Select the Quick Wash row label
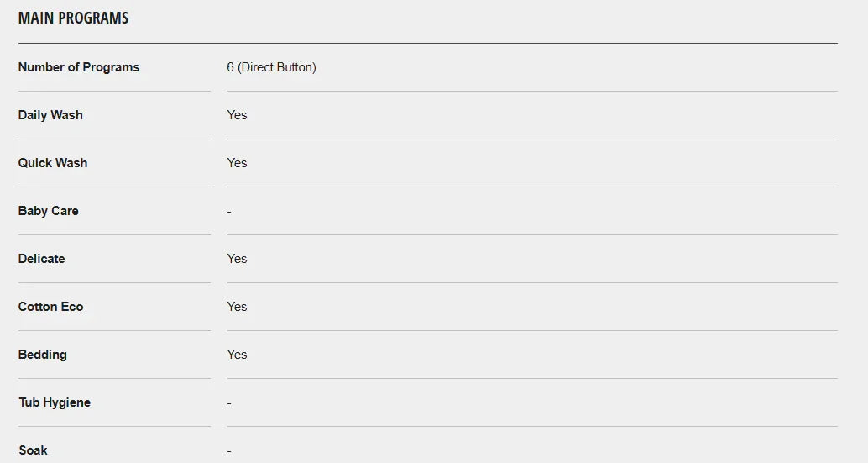 53,163
